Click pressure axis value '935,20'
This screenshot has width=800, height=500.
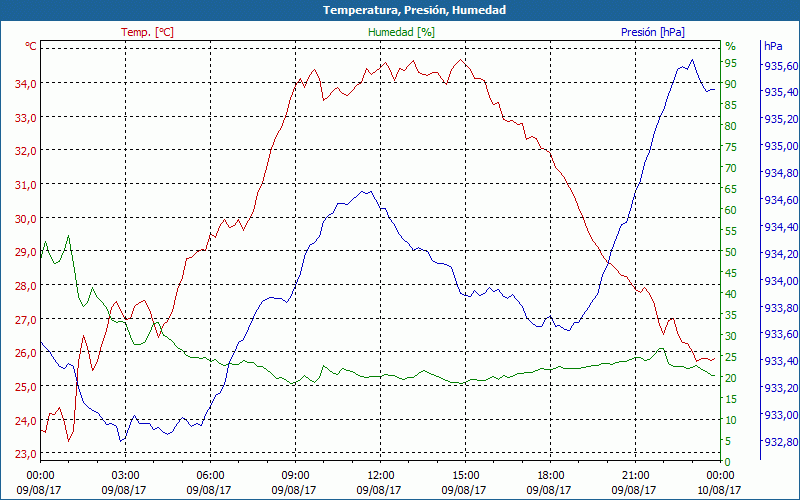[781, 119]
